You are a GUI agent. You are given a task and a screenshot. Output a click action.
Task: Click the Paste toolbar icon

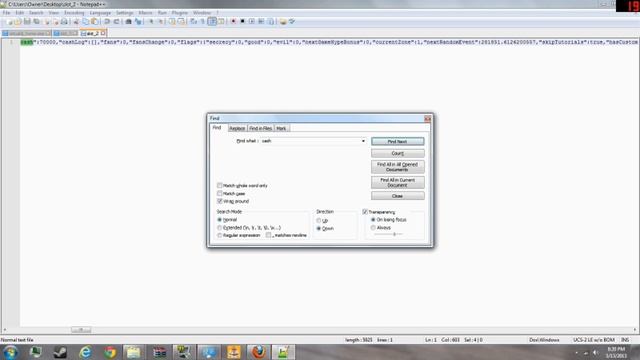pyautogui.click(x=94, y=22)
